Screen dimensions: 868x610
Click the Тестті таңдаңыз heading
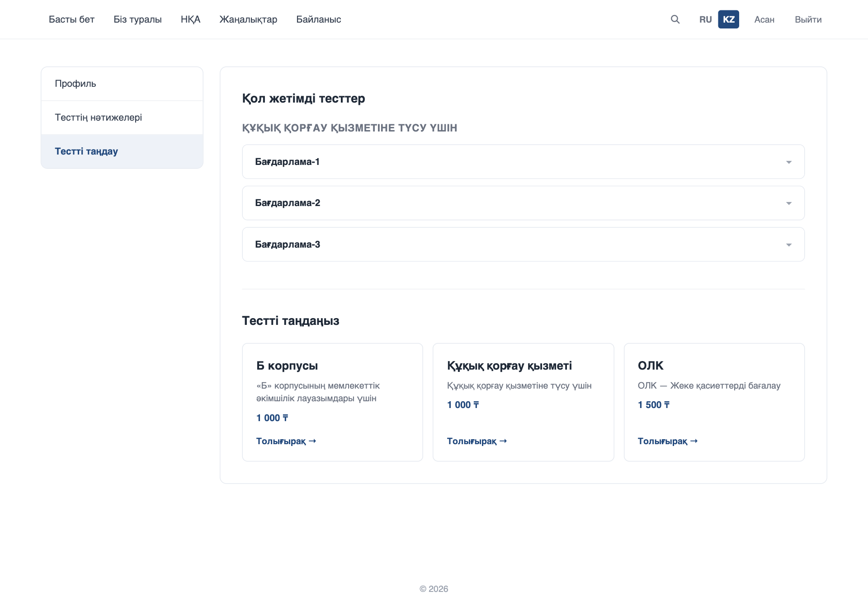pyautogui.click(x=291, y=321)
